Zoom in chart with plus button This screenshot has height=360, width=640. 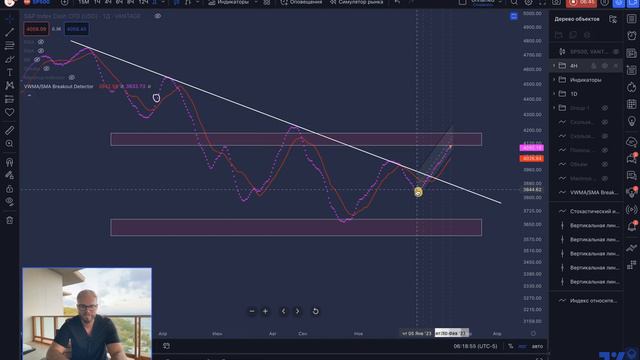click(265, 311)
